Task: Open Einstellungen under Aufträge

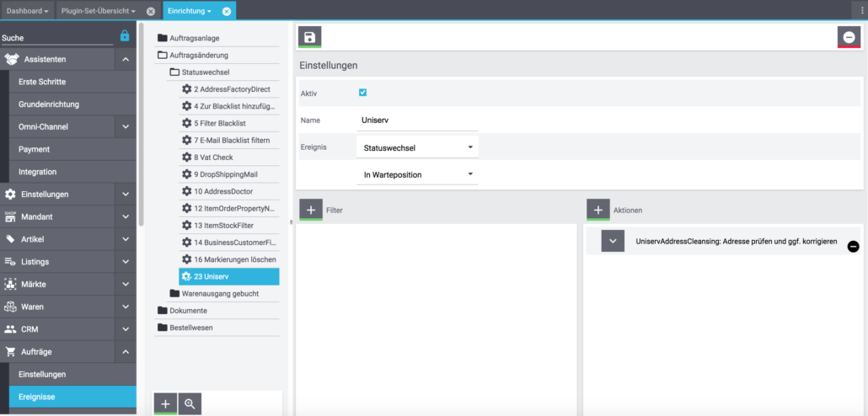Action: click(72, 374)
